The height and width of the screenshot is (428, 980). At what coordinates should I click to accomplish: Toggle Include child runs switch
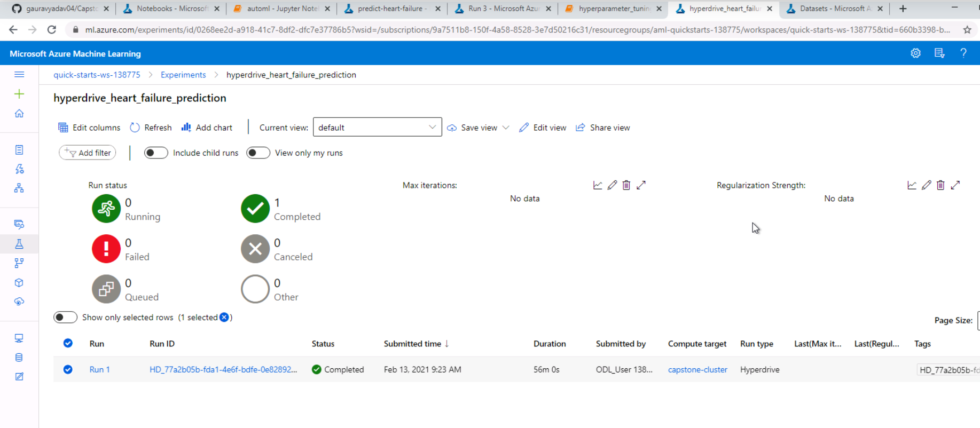click(156, 153)
